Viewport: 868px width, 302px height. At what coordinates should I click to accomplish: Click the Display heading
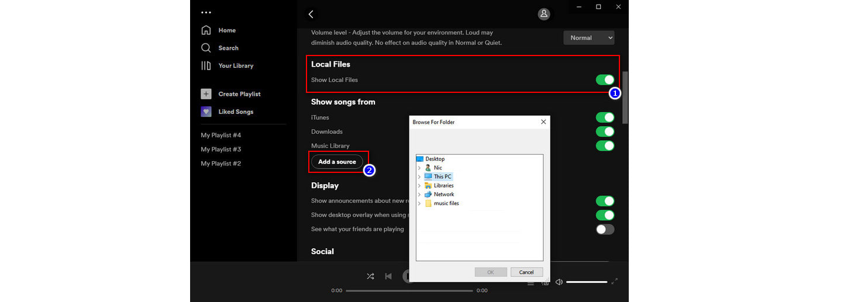tap(325, 185)
